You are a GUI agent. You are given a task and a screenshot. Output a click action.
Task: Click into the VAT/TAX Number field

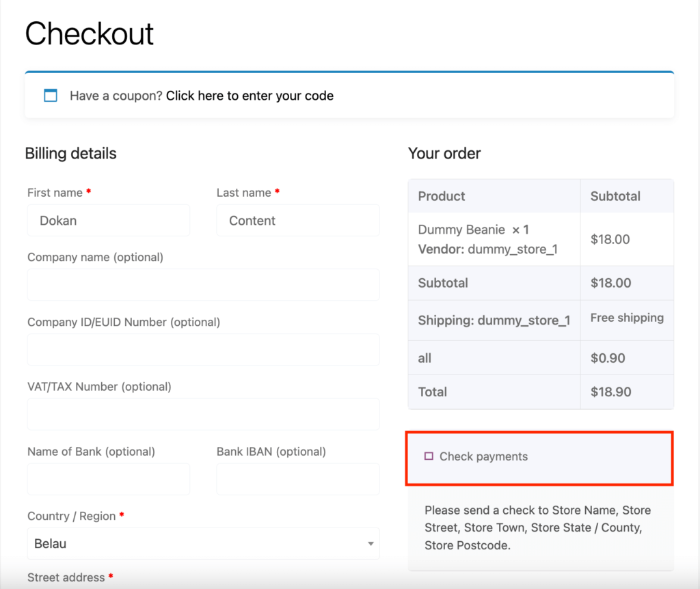(x=204, y=414)
